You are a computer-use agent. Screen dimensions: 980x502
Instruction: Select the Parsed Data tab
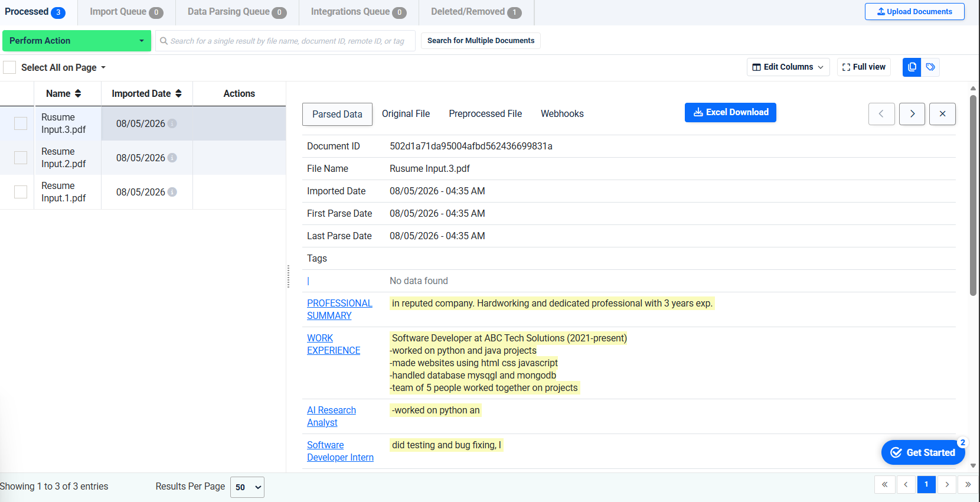[x=337, y=114]
